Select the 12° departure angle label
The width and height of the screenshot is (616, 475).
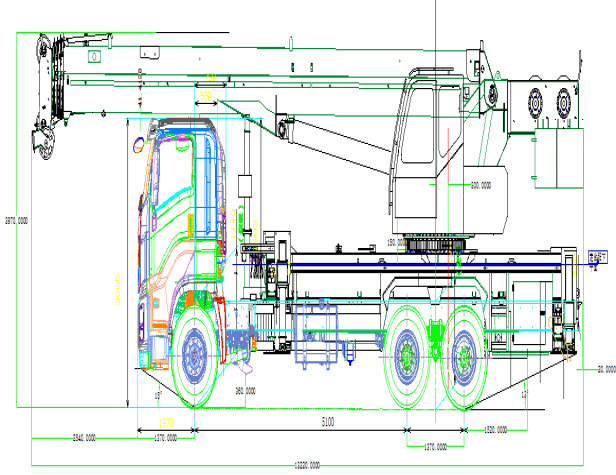coord(524,394)
